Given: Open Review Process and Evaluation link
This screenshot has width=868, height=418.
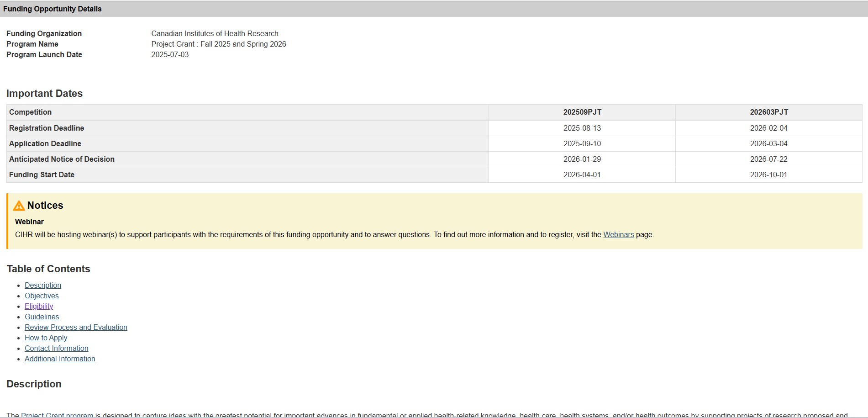Looking at the screenshot, I should [x=76, y=327].
